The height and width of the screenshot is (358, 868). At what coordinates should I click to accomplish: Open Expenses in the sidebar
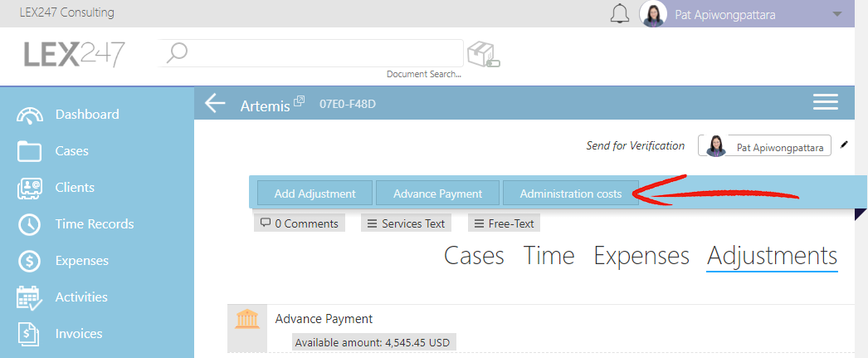click(x=82, y=261)
